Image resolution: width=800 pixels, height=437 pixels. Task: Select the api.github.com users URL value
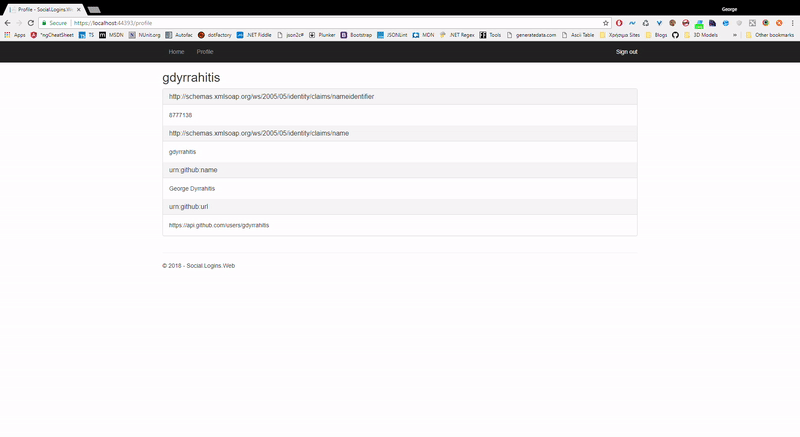219,225
